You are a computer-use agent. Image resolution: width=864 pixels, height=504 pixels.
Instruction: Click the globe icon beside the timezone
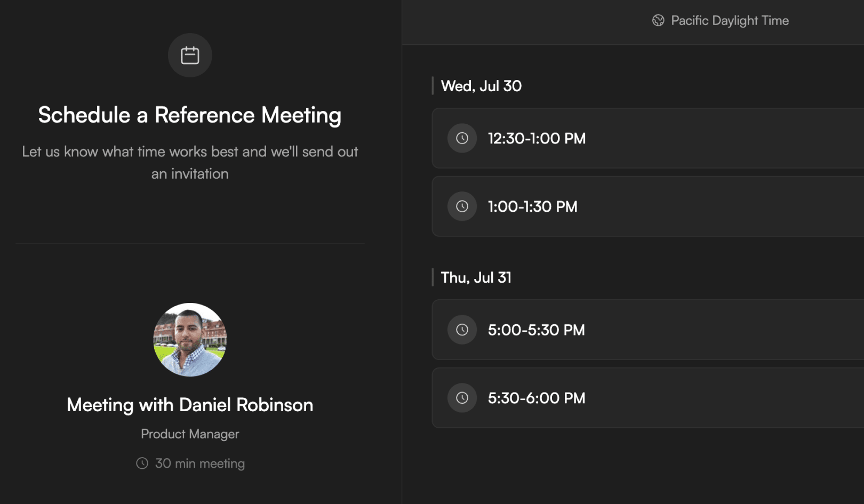[x=658, y=21]
